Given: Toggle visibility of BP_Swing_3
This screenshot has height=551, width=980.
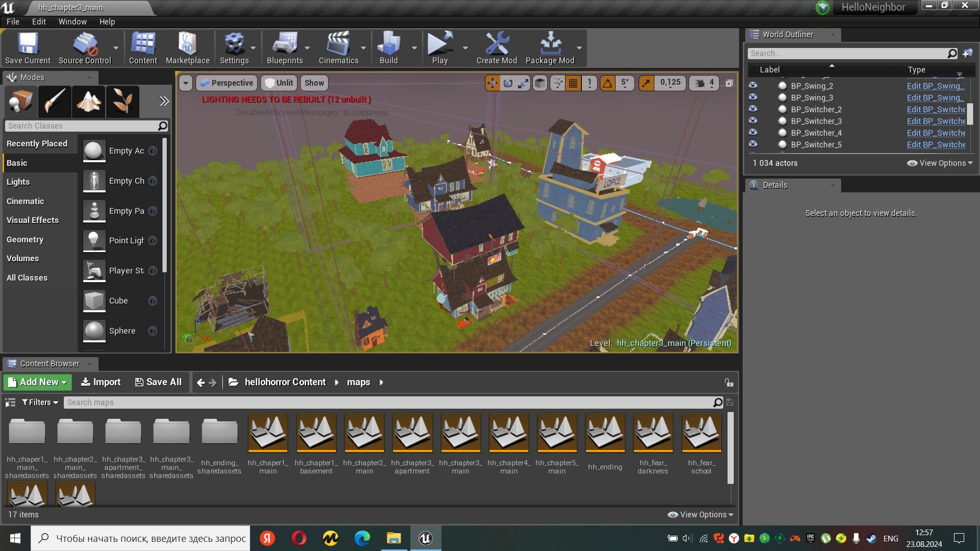Looking at the screenshot, I should 753,97.
